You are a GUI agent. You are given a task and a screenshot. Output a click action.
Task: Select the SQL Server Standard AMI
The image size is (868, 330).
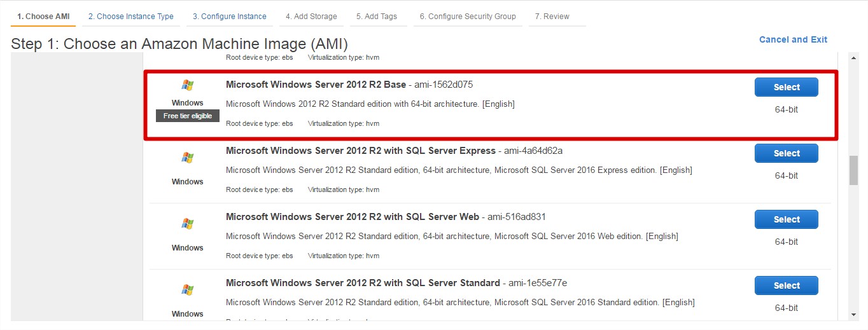tap(787, 285)
